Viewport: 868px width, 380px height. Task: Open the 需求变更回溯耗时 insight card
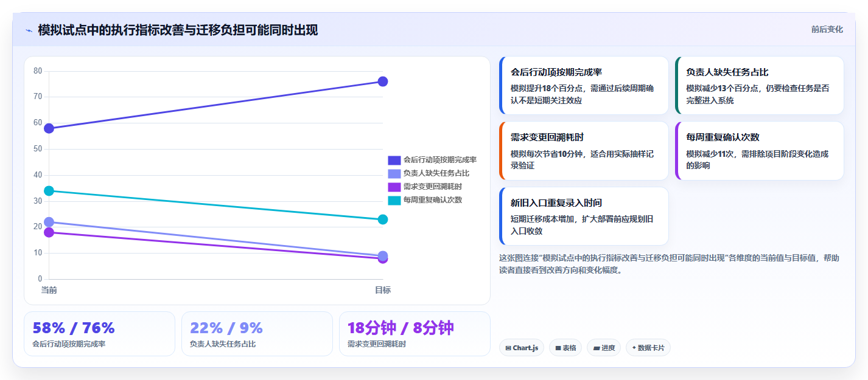584,151
